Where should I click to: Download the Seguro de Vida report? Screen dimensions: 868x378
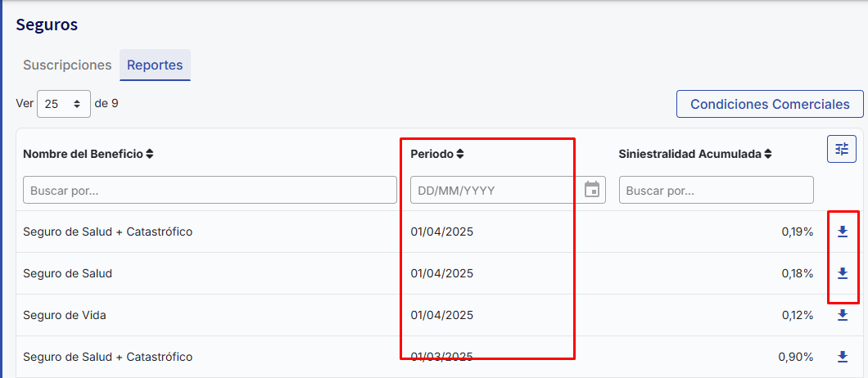pos(842,315)
